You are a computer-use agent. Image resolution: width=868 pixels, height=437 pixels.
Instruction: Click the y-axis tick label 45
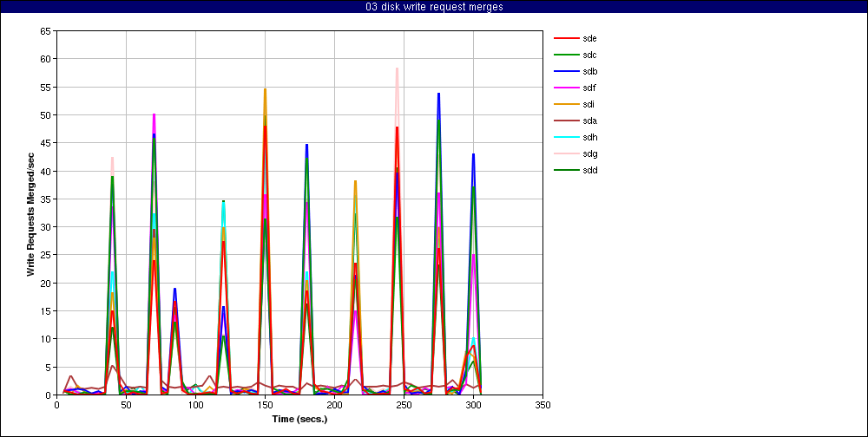click(45, 143)
